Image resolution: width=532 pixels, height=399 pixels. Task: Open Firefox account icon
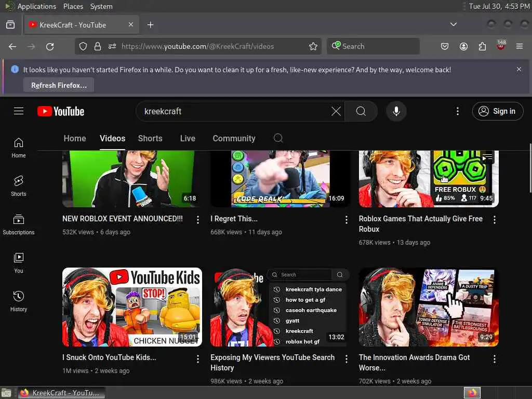(x=463, y=46)
